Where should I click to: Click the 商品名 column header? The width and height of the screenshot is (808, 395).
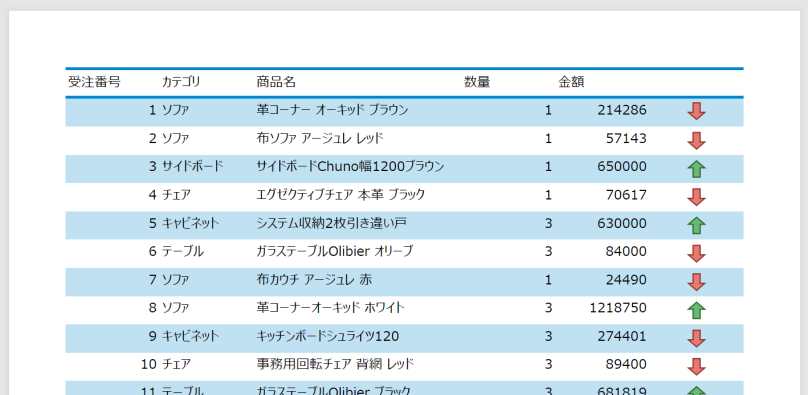276,82
